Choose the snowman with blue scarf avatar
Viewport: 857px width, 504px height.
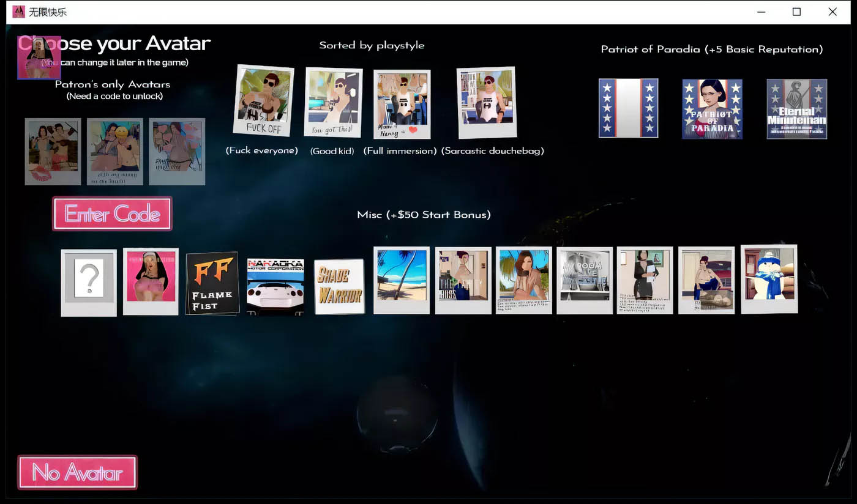(x=769, y=279)
